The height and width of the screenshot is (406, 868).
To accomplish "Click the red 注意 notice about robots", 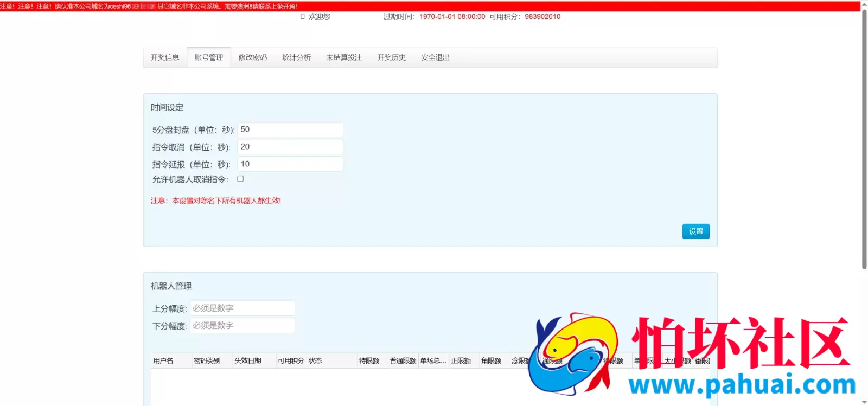I will [216, 201].
